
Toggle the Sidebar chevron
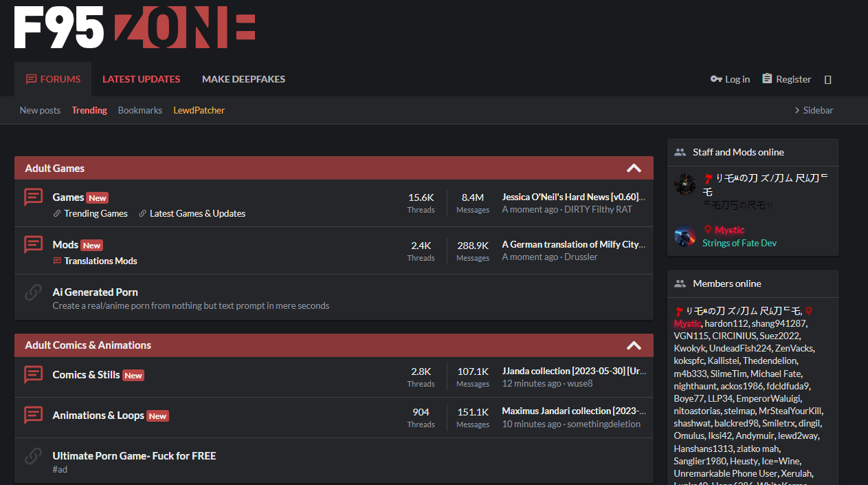pos(797,110)
